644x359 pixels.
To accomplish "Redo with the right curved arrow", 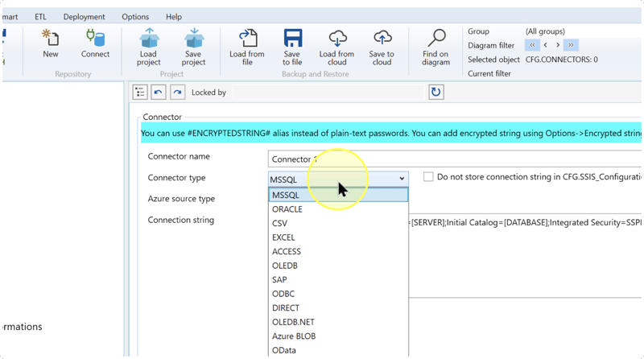I will click(177, 92).
